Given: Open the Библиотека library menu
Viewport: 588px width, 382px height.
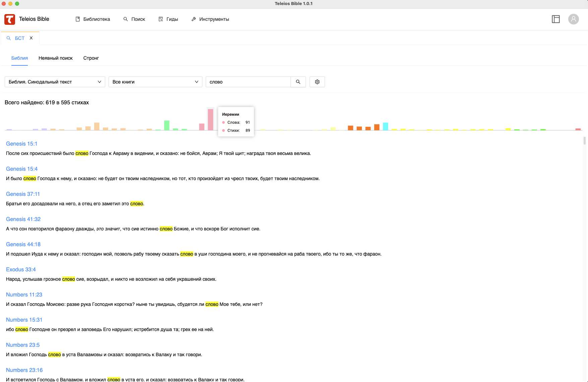Looking at the screenshot, I should pos(93,19).
